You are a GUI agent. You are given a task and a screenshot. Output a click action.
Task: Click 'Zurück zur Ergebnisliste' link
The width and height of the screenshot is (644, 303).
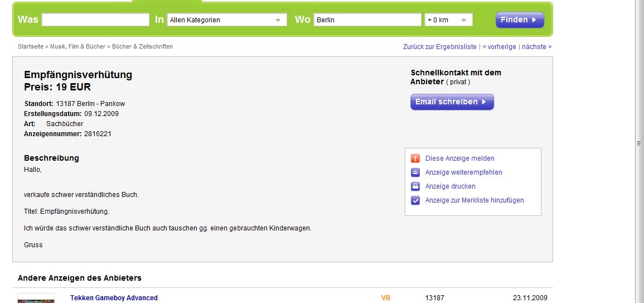tap(439, 47)
